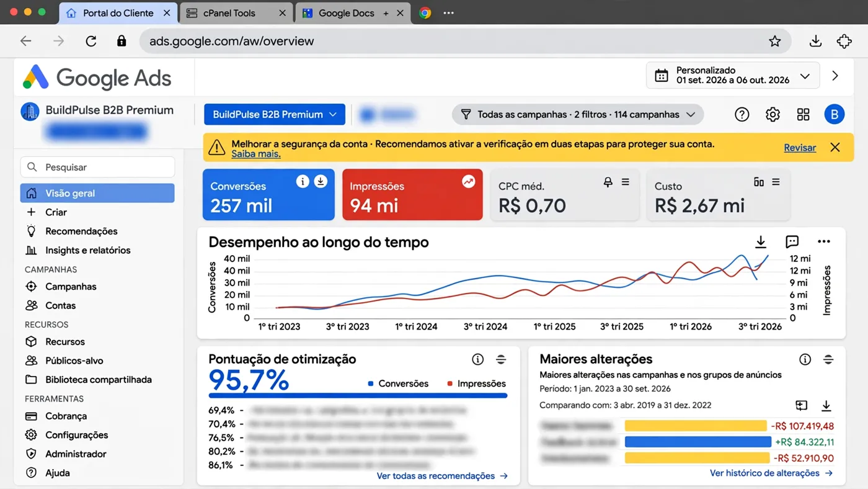
Task: Open Ver histórico de alterações link
Action: click(x=771, y=473)
